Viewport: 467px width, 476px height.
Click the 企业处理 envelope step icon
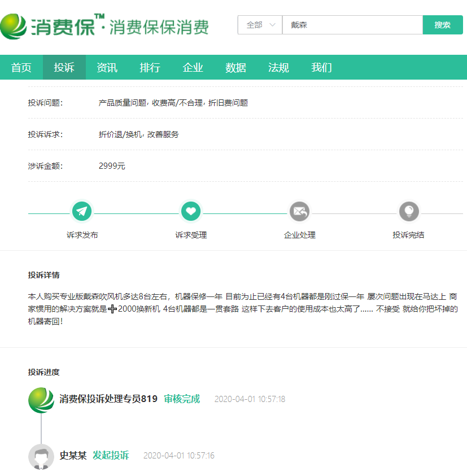point(299,211)
